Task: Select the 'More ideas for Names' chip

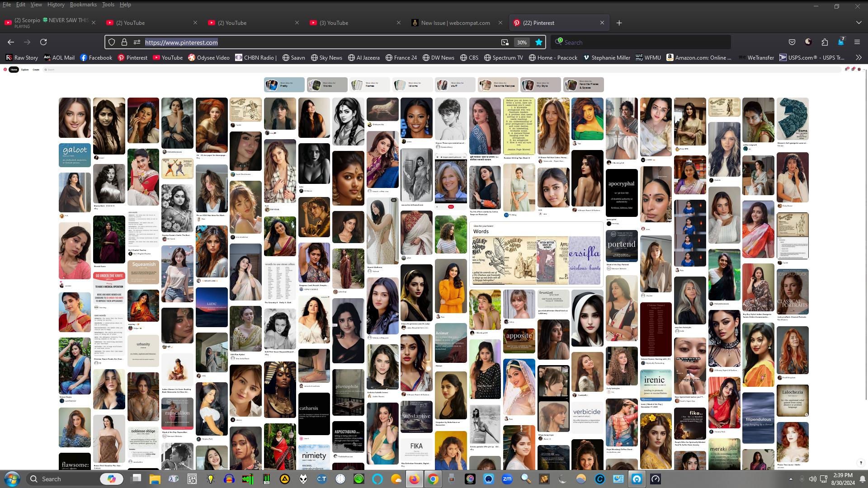Action: coord(370,84)
